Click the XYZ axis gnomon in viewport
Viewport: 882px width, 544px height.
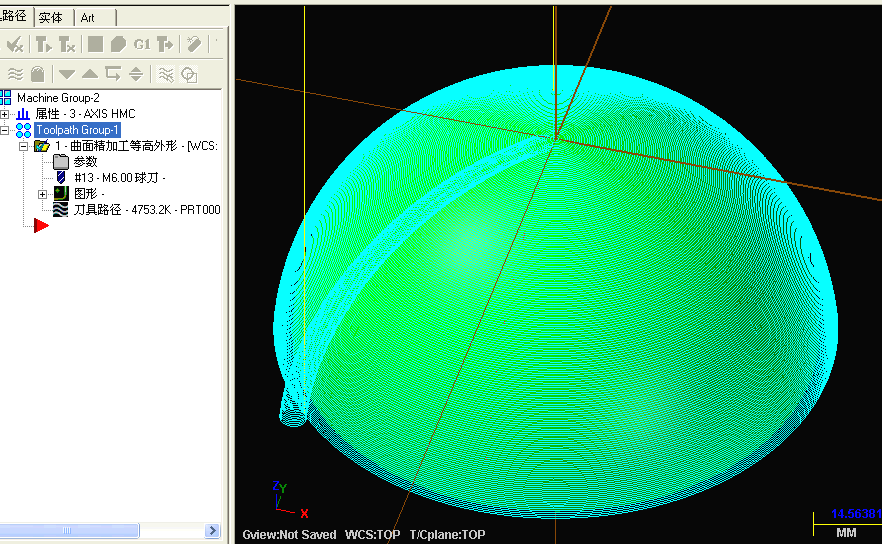pos(289,499)
